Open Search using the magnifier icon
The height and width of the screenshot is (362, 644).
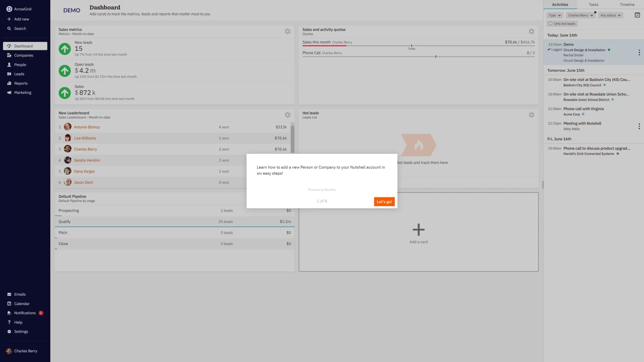pos(9,28)
